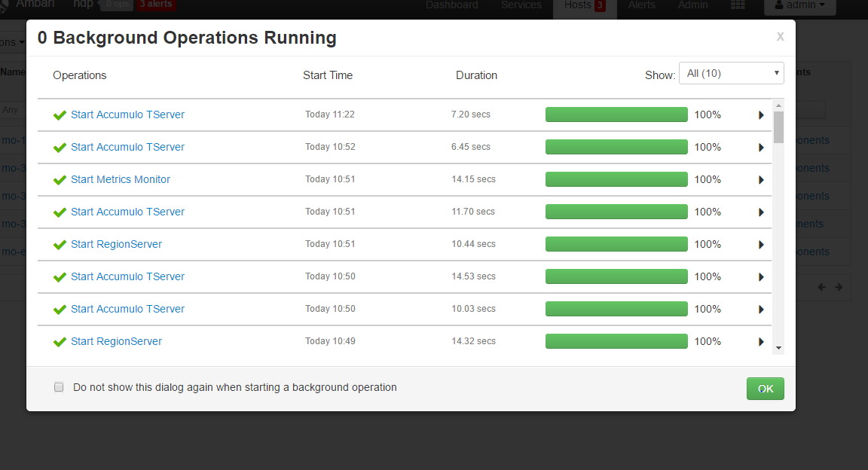Click next page arrow in hosts table
The image size is (868, 470).
[839, 287]
